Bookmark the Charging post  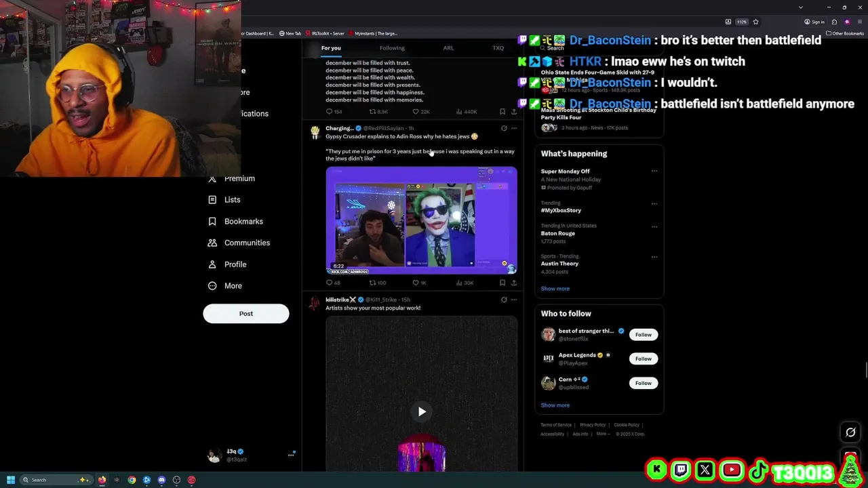pyautogui.click(x=502, y=283)
